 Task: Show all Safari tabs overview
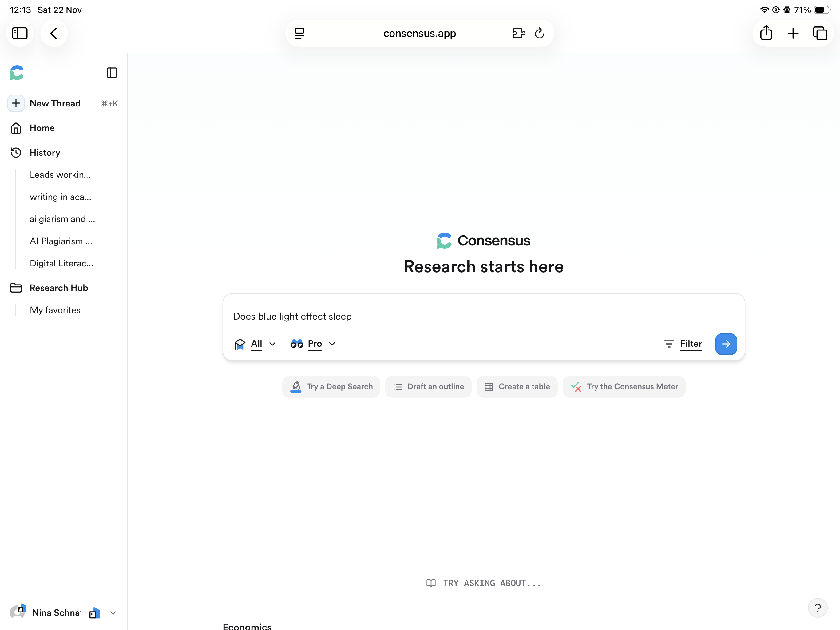[819, 34]
